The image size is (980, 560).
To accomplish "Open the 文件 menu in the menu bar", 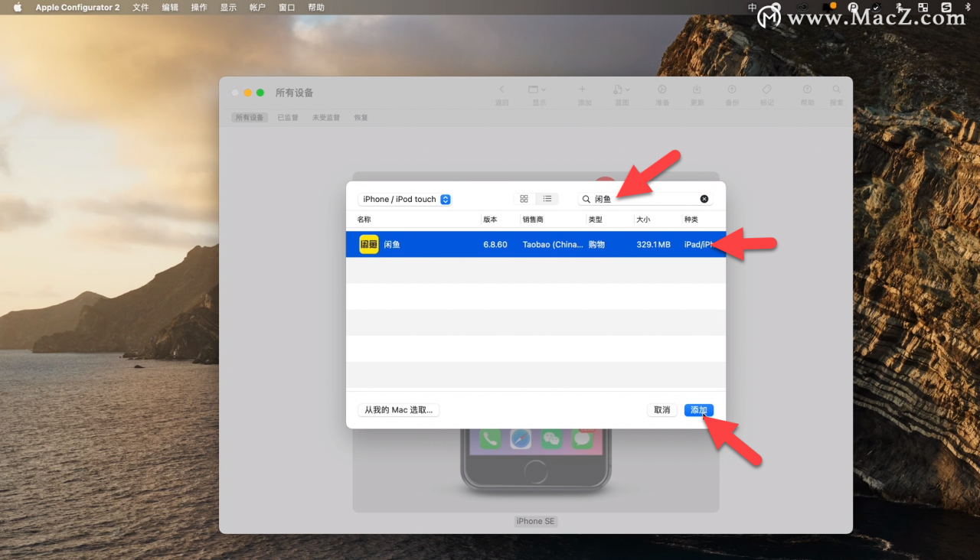I will point(140,7).
